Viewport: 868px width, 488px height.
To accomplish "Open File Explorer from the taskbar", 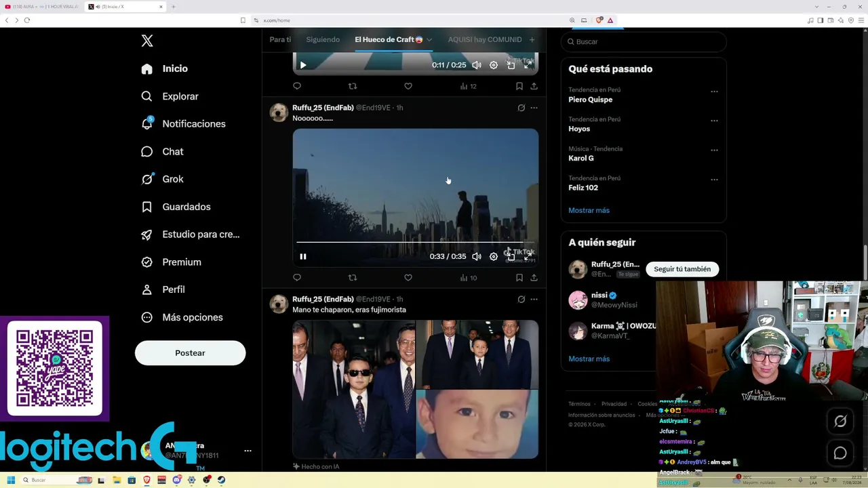I will pos(117,480).
